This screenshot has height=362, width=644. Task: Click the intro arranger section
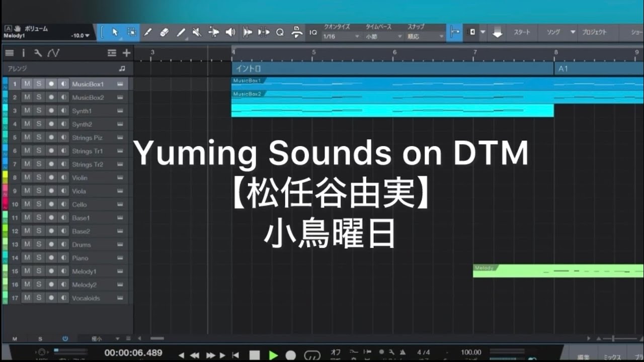click(x=392, y=68)
